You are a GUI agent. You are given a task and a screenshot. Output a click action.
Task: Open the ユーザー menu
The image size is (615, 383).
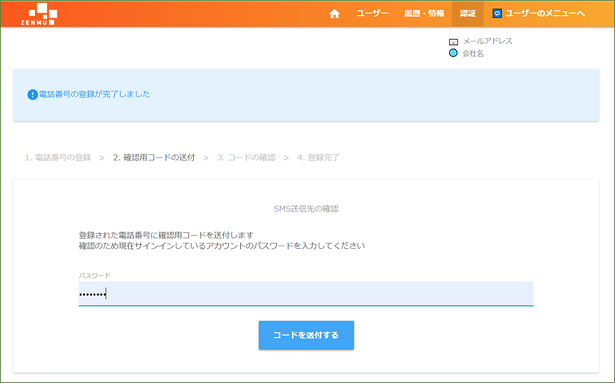tap(372, 13)
